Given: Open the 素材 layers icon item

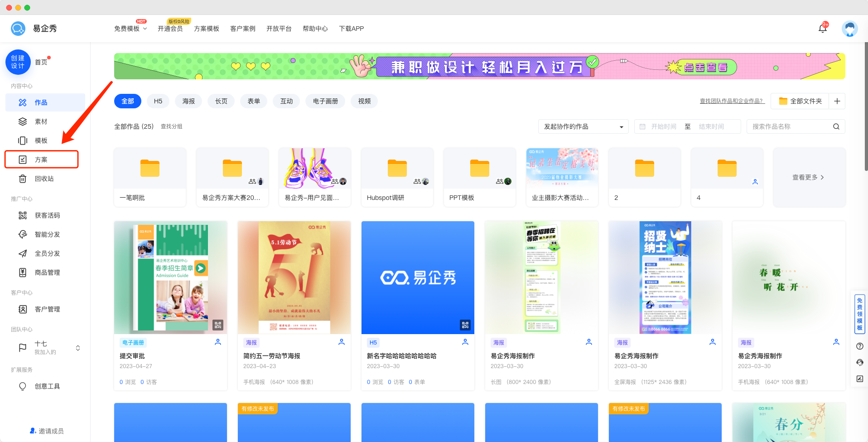Looking at the screenshot, I should click(23, 121).
